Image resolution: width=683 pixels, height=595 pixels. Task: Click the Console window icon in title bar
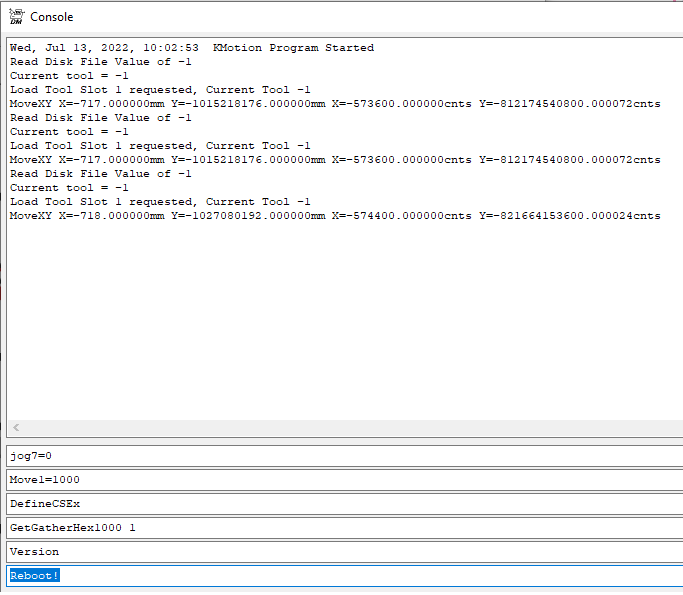16,16
